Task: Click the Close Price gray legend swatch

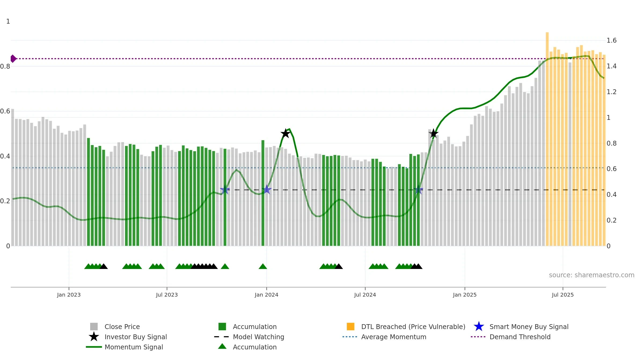Action: pos(94,327)
